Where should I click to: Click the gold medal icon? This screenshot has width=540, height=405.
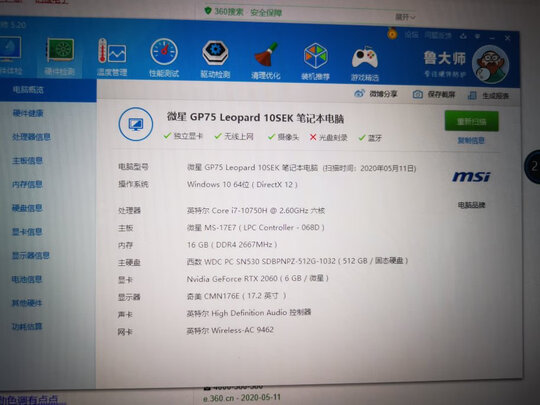tap(392, 33)
